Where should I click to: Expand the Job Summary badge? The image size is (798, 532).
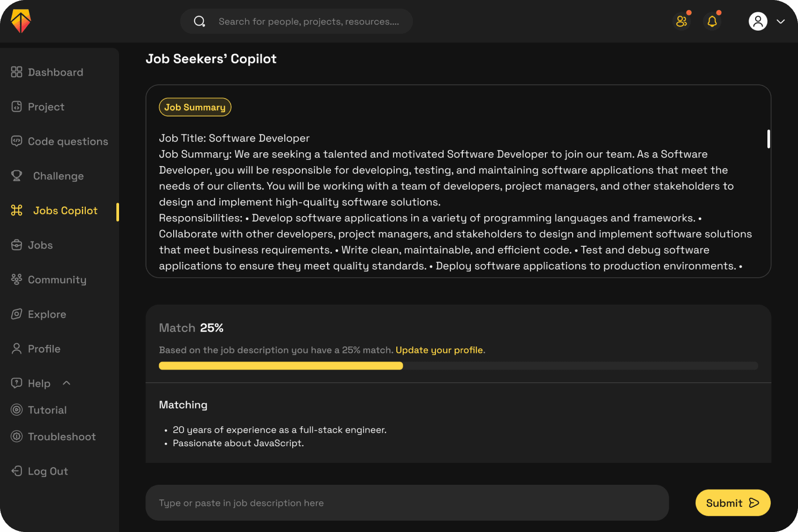tap(195, 107)
